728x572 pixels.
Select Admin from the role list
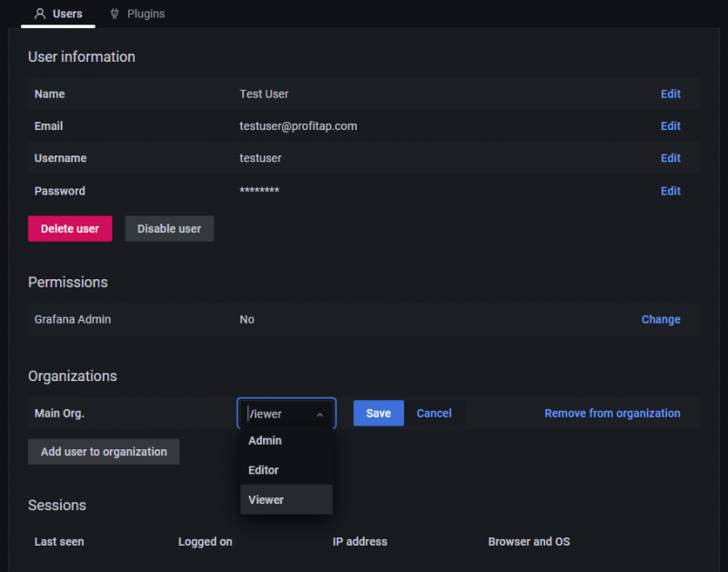(x=265, y=440)
